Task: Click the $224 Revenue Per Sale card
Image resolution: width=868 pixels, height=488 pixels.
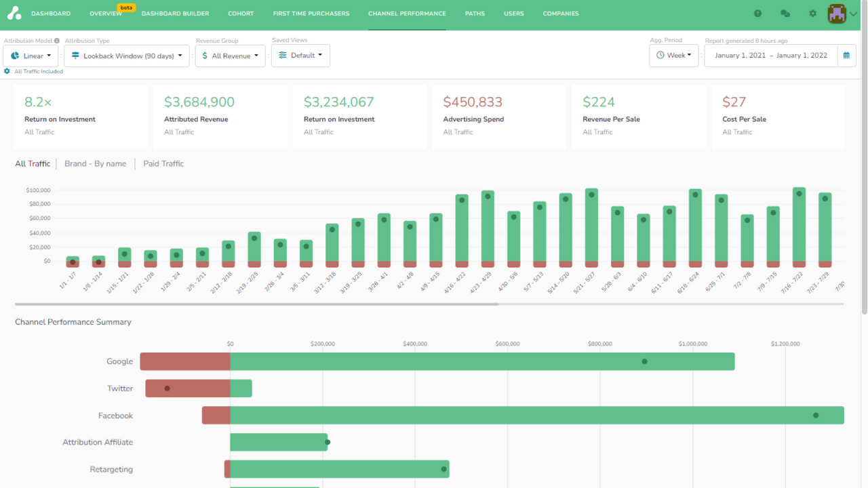Action: click(639, 117)
